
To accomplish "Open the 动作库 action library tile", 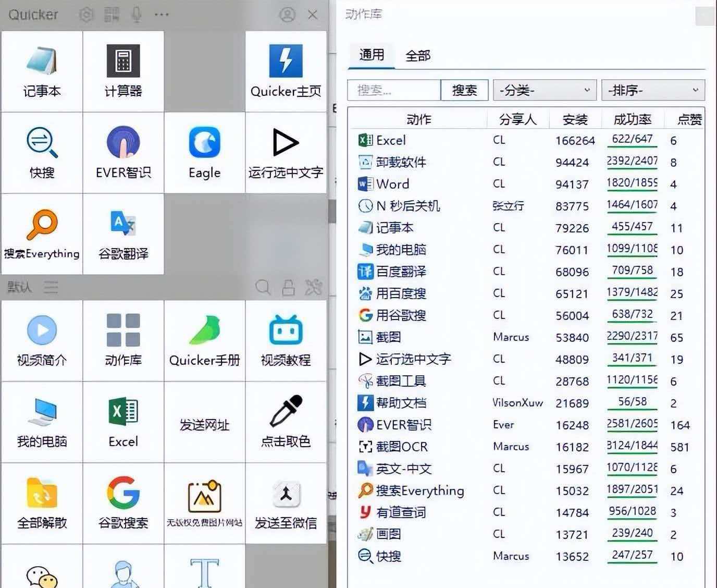I will coord(123,340).
